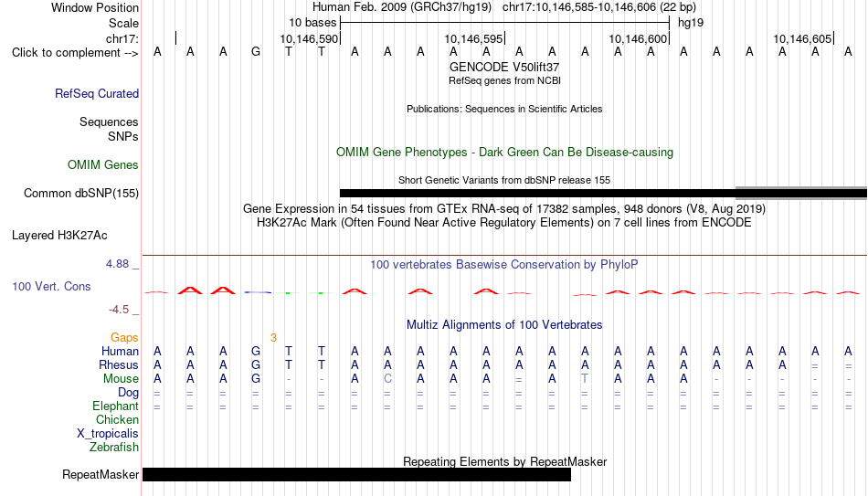This screenshot has width=868, height=496.
Task: Click the Rhesus species label
Action: pos(119,365)
